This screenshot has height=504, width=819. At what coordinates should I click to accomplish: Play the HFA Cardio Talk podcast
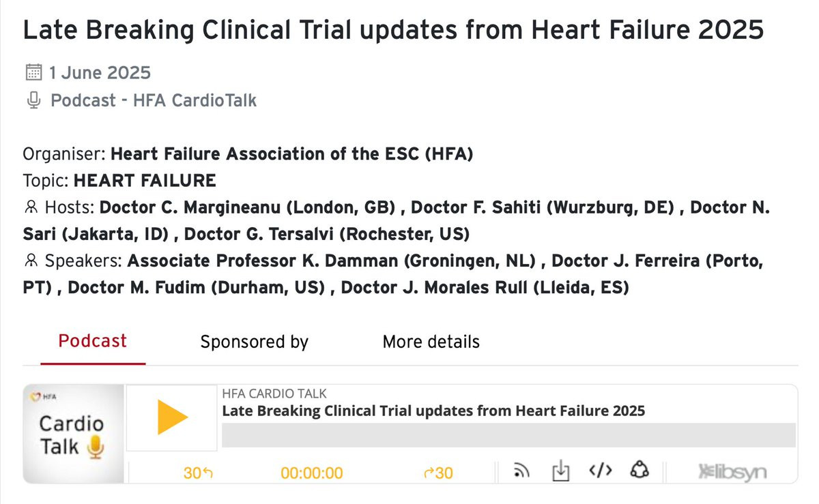point(172,417)
